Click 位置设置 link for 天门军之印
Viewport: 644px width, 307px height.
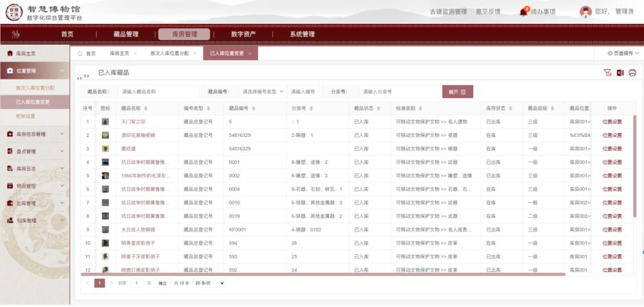pos(612,121)
